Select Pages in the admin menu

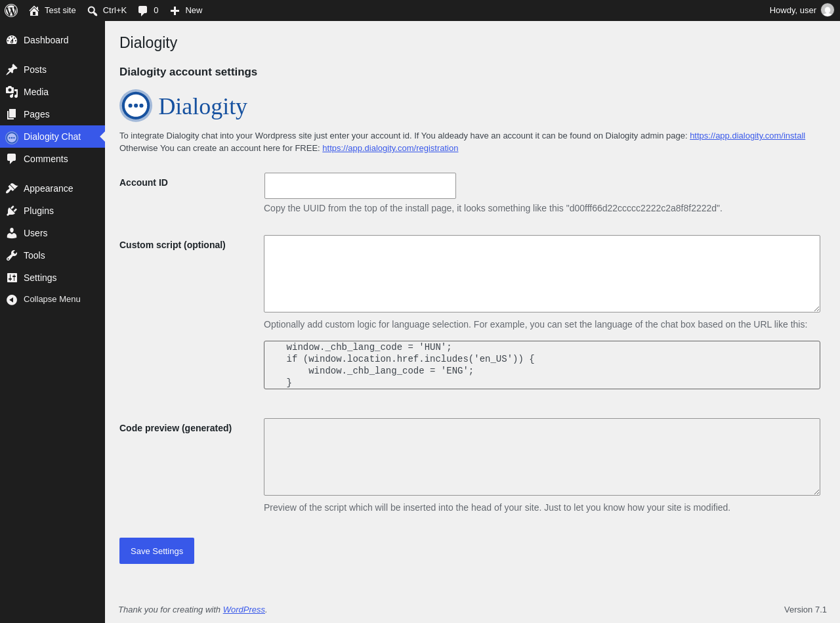[52, 114]
